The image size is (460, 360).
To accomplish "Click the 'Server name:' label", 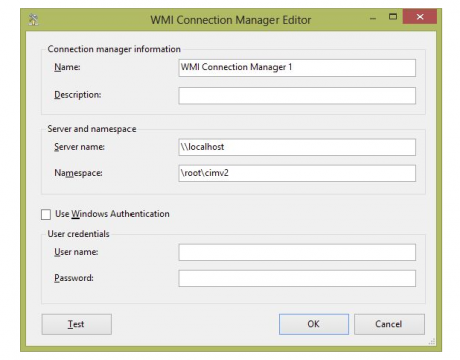I will point(79,147).
